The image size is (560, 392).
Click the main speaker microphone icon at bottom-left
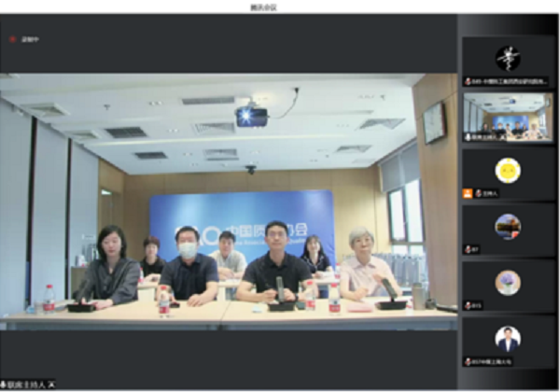click(x=6, y=384)
